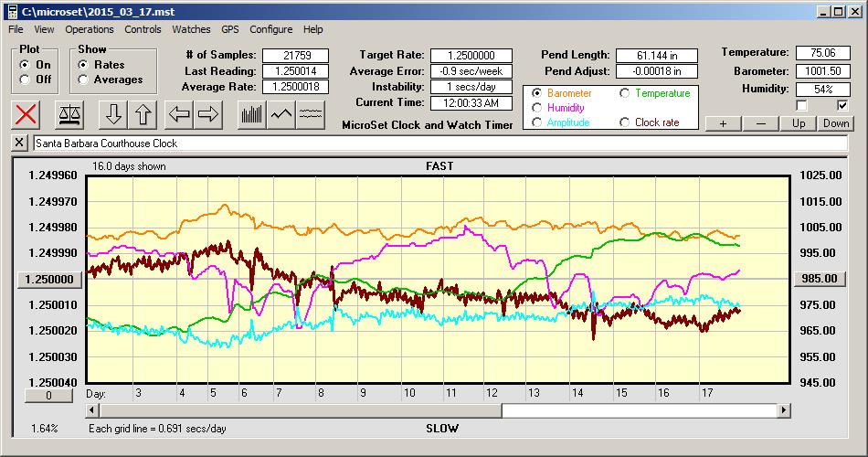
Task: Turn Plot Off
Action: [25, 80]
